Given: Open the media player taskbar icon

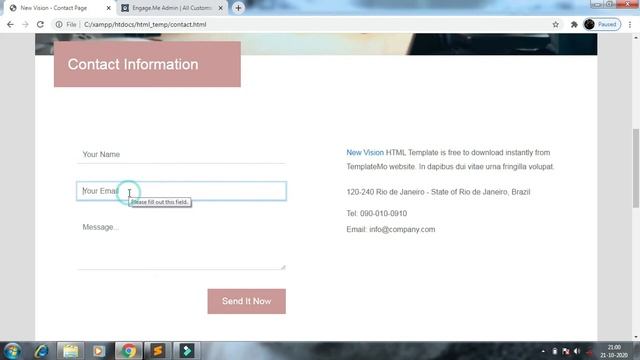Looking at the screenshot, I should [99, 351].
